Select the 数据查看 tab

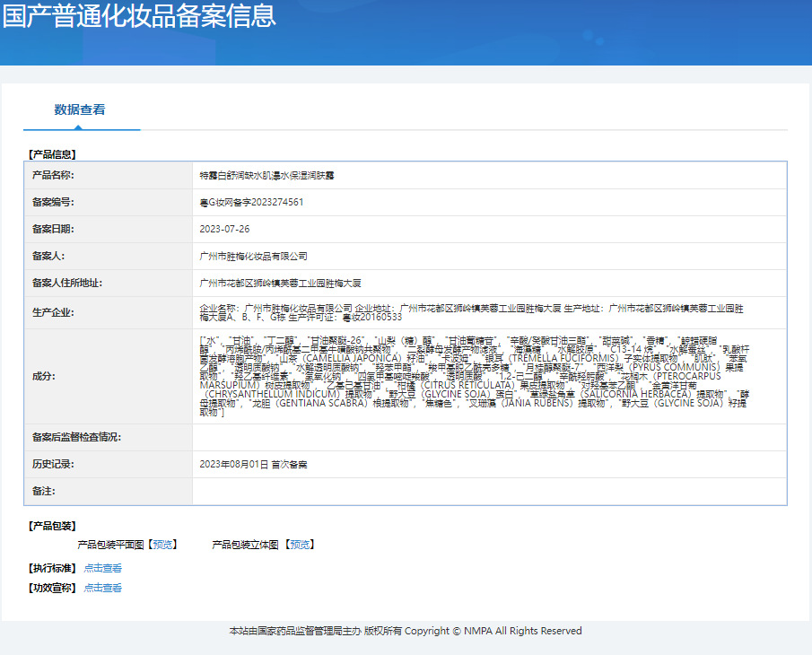pyautogui.click(x=80, y=109)
